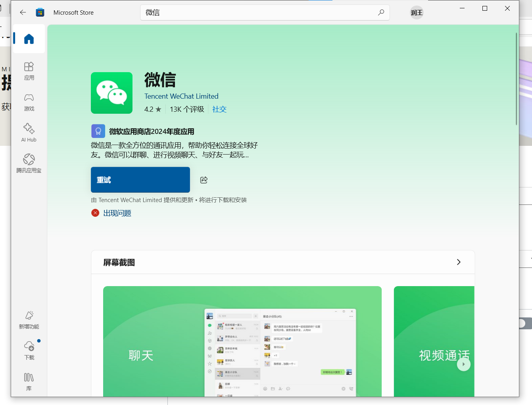532x405 pixels.
Task: Click the 微信 app description text
Action: coord(174,150)
